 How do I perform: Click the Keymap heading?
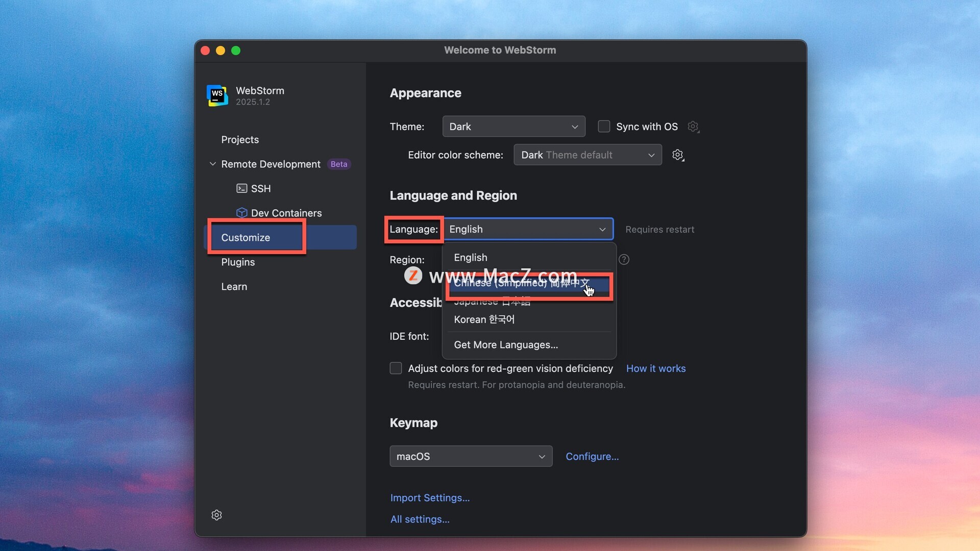pyautogui.click(x=413, y=422)
